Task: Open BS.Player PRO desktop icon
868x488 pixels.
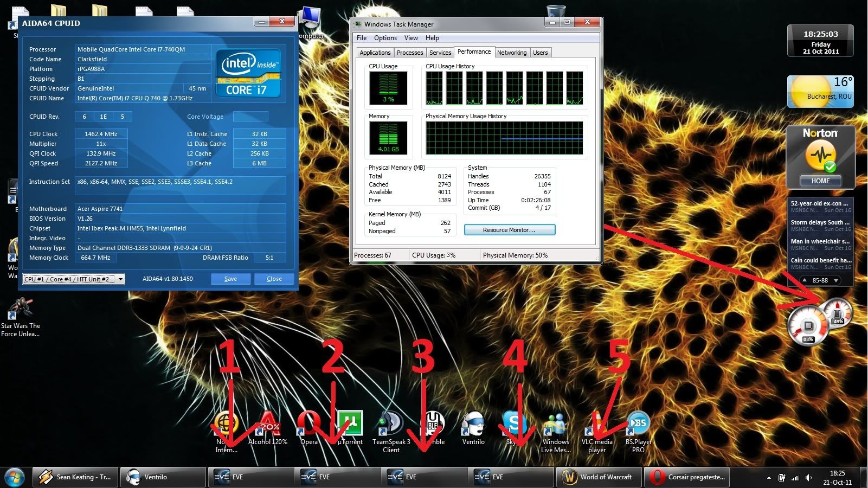Action: [x=638, y=431]
